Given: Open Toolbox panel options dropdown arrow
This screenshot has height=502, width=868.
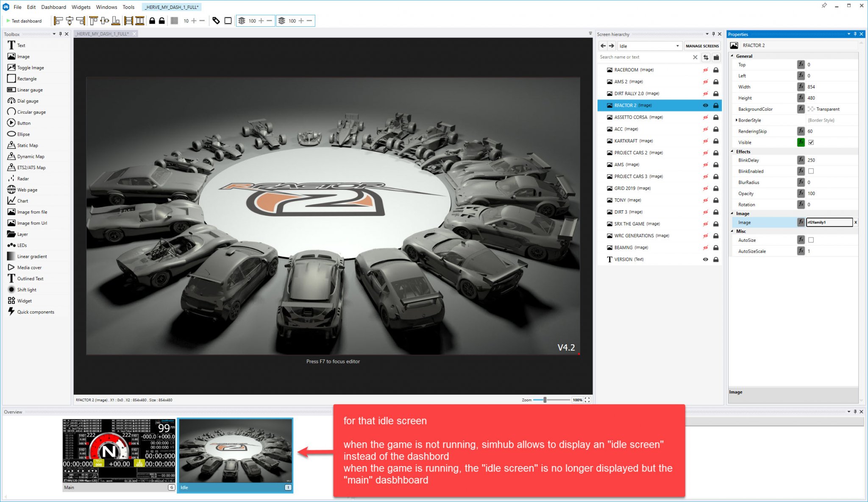Looking at the screenshot, I should tap(54, 34).
